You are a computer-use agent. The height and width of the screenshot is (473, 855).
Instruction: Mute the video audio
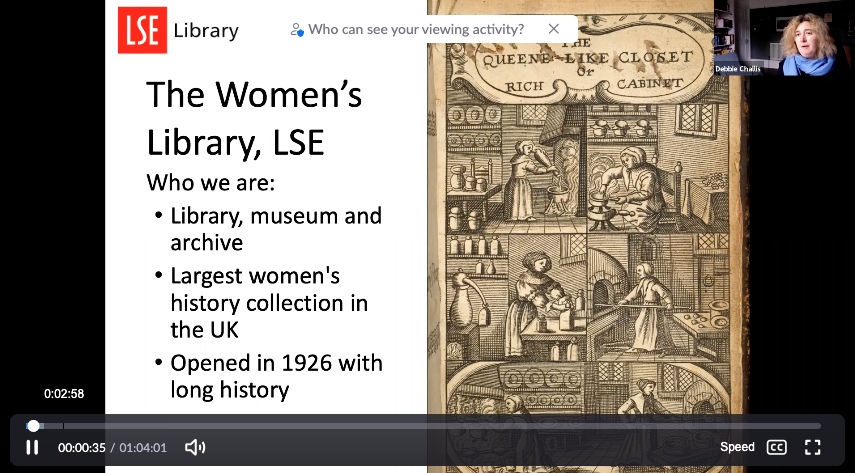tap(195, 447)
